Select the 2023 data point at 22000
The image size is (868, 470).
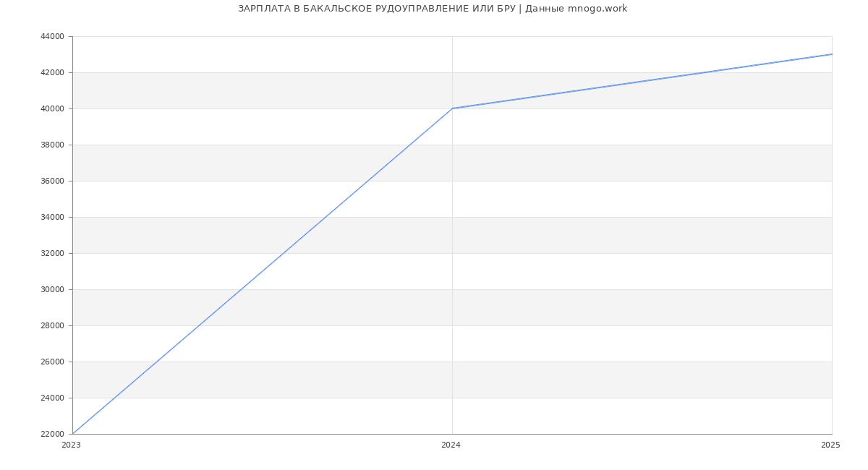click(73, 434)
